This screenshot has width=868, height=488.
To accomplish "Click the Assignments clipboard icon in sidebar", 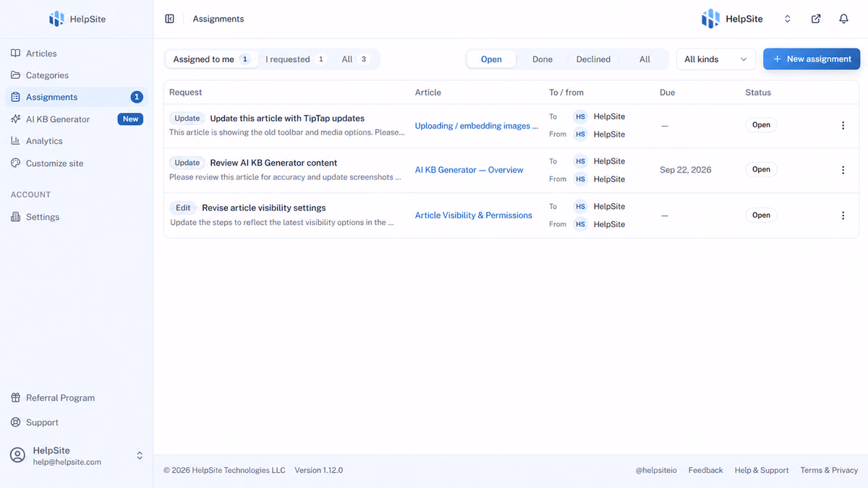I will pyautogui.click(x=15, y=97).
